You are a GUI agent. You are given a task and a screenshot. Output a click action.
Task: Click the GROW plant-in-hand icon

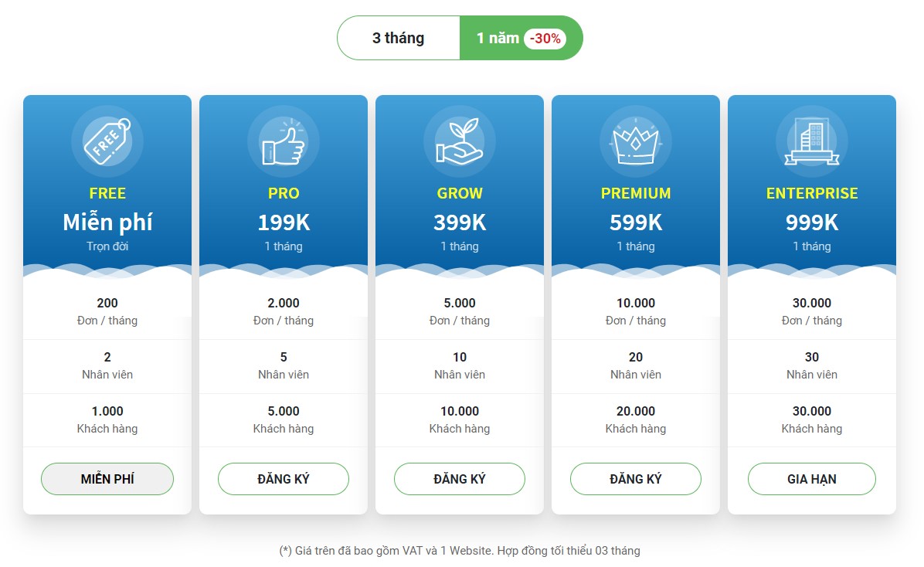point(460,141)
